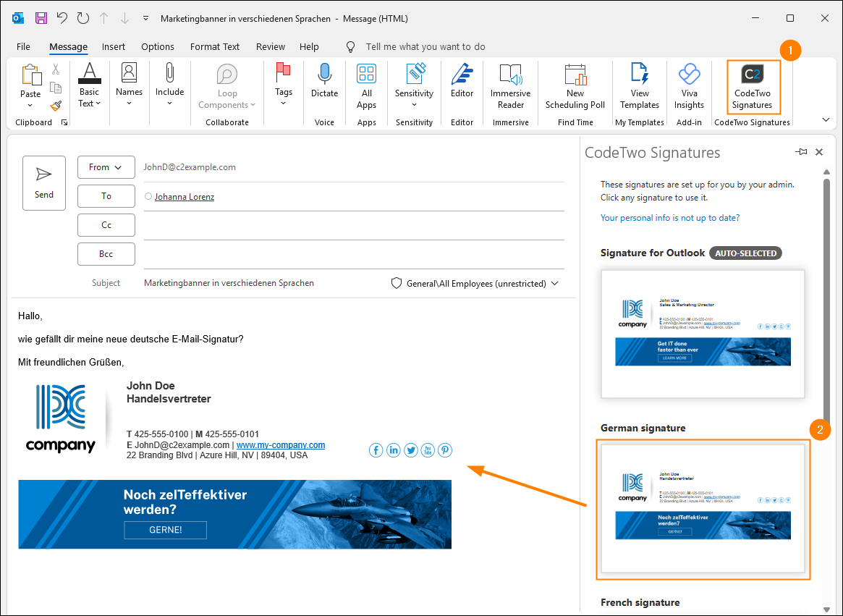Select the Format Painter brush
843x616 pixels.
pyautogui.click(x=56, y=106)
